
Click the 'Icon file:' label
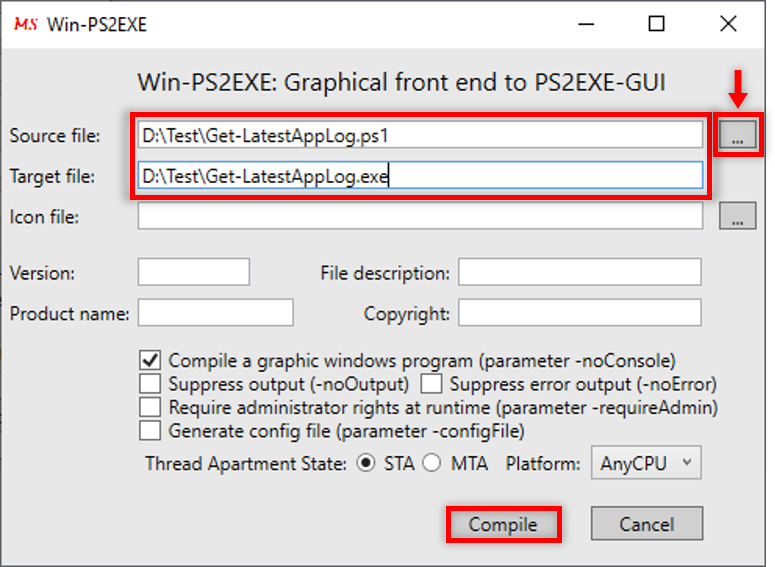(44, 217)
